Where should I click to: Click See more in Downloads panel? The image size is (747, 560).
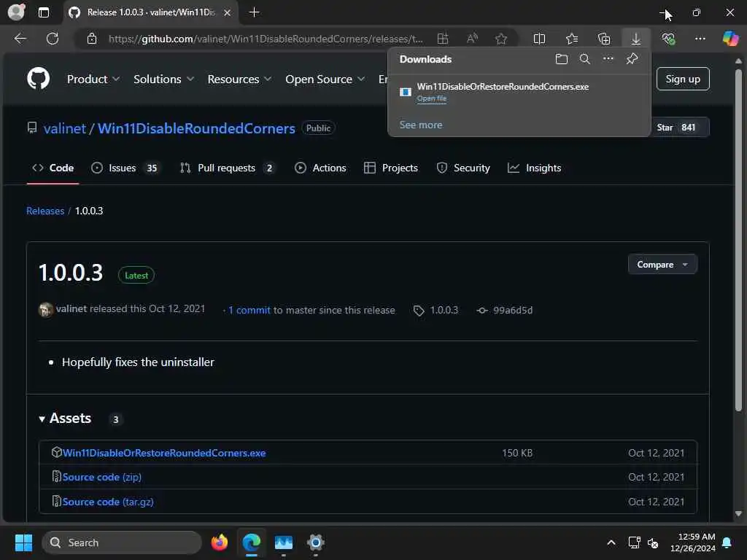click(421, 125)
